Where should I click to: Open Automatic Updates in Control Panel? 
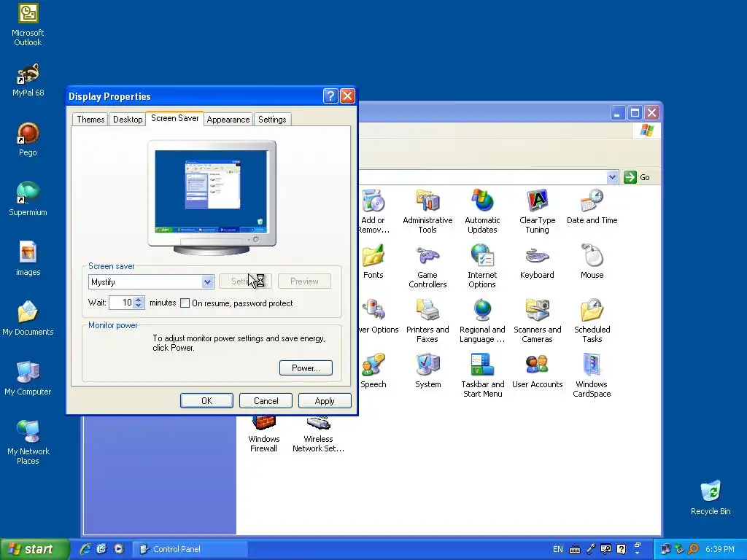tap(482, 211)
